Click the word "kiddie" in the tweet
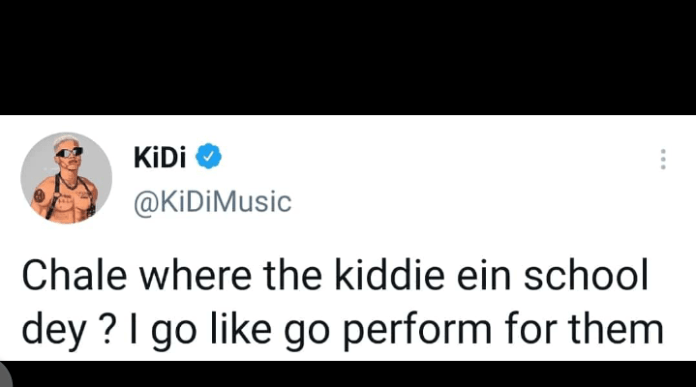The height and width of the screenshot is (387, 696). pyautogui.click(x=389, y=276)
